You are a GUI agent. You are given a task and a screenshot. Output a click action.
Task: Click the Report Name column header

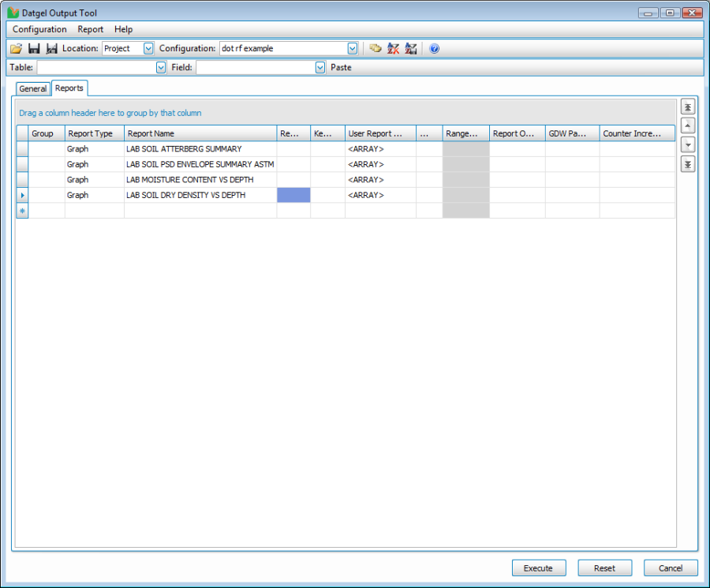(200, 133)
